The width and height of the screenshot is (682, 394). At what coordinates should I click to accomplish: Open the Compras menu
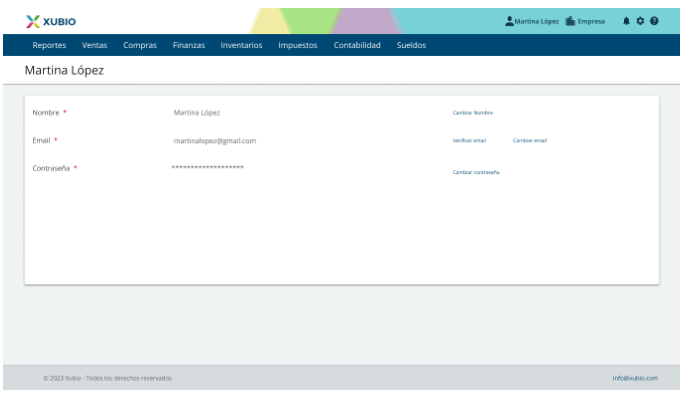140,45
